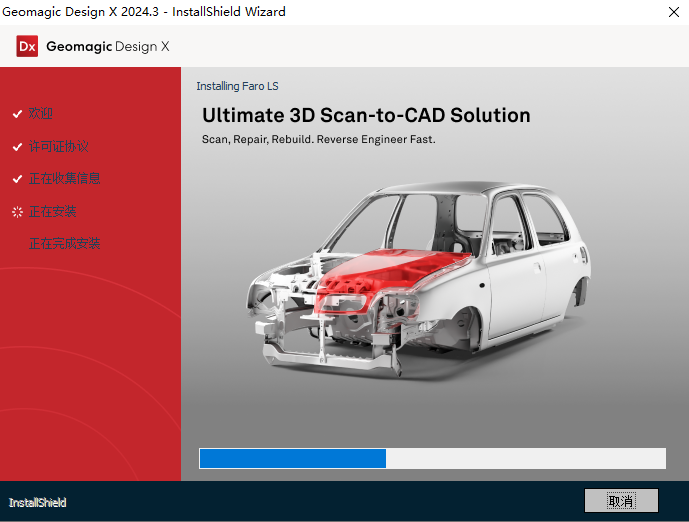Click the InstallShield label in footer

(37, 502)
